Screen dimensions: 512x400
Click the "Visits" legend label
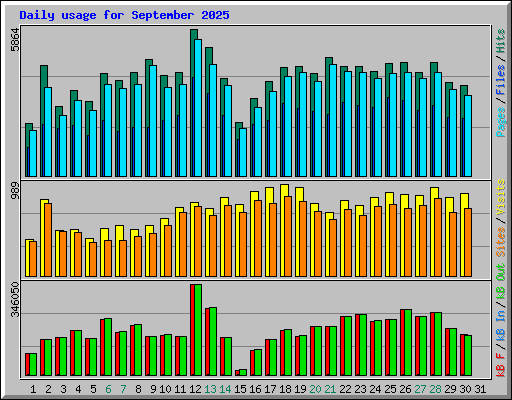[501, 197]
